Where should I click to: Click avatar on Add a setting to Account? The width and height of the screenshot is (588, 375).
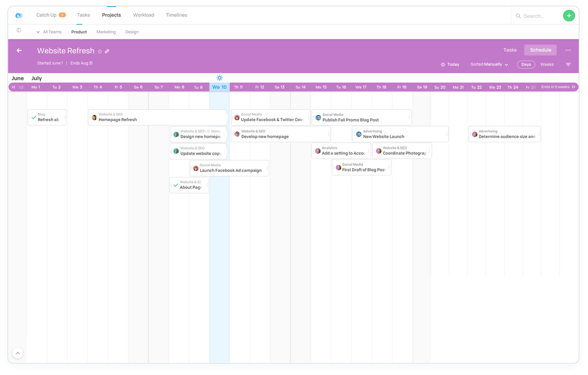click(318, 151)
